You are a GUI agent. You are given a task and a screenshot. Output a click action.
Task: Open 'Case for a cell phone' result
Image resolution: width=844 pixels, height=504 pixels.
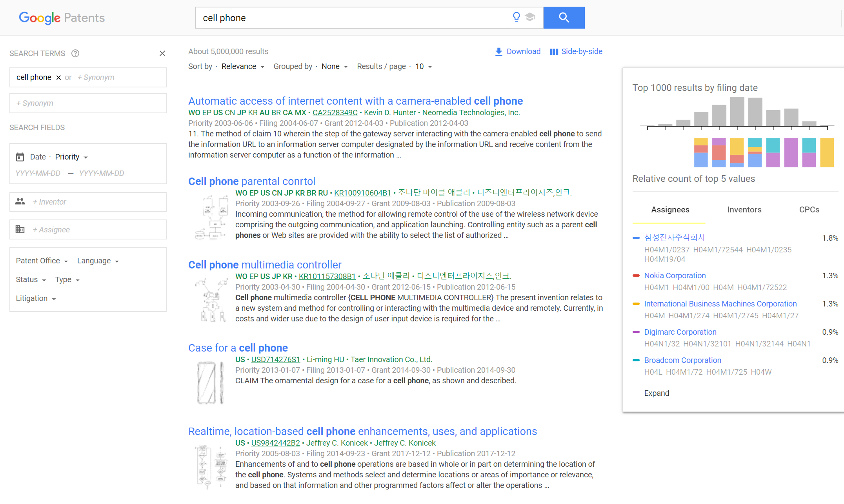(238, 348)
